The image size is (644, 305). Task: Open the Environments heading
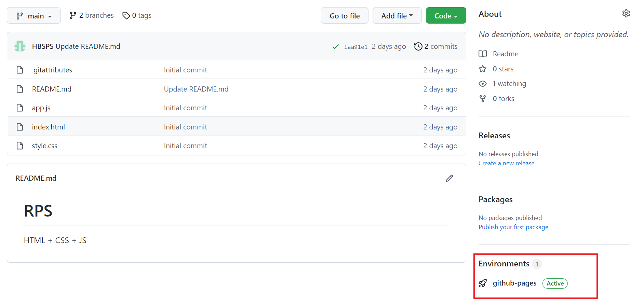pyautogui.click(x=504, y=264)
